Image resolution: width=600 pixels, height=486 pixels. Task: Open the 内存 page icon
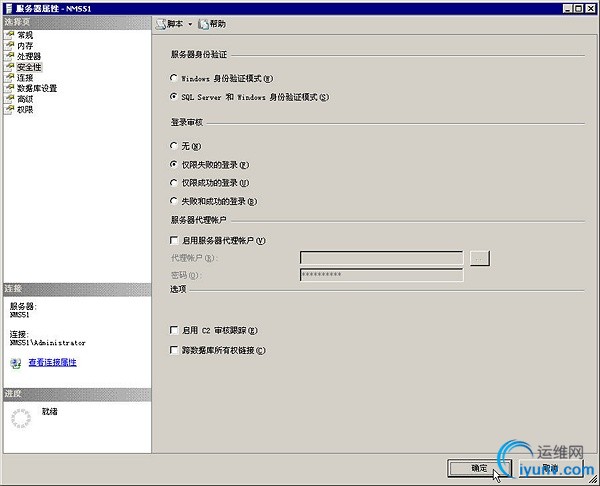(10, 46)
